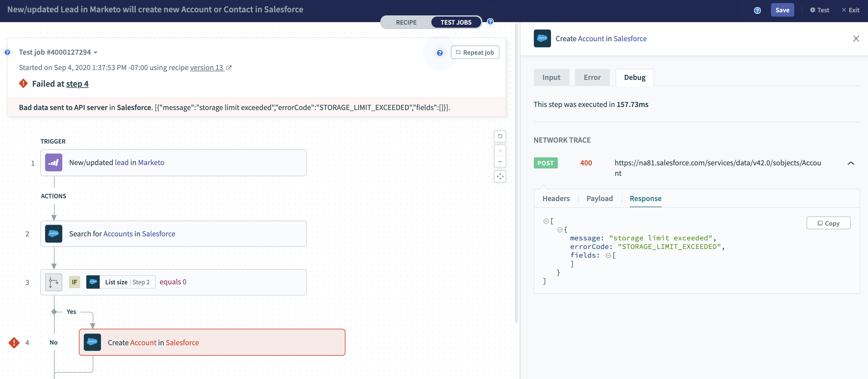Viewport: 868px width, 379px height.
Task: Open the Payload tab in network trace
Action: (600, 199)
